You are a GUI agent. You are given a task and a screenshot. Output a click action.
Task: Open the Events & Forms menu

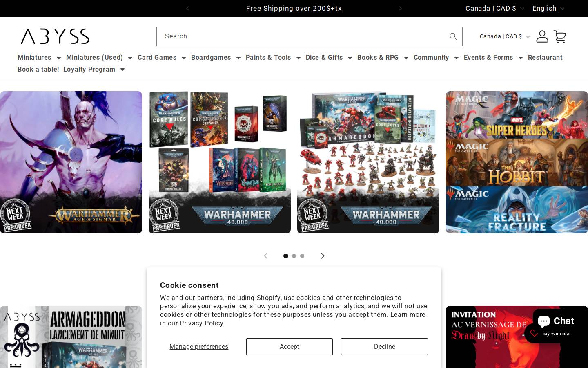tap(493, 58)
